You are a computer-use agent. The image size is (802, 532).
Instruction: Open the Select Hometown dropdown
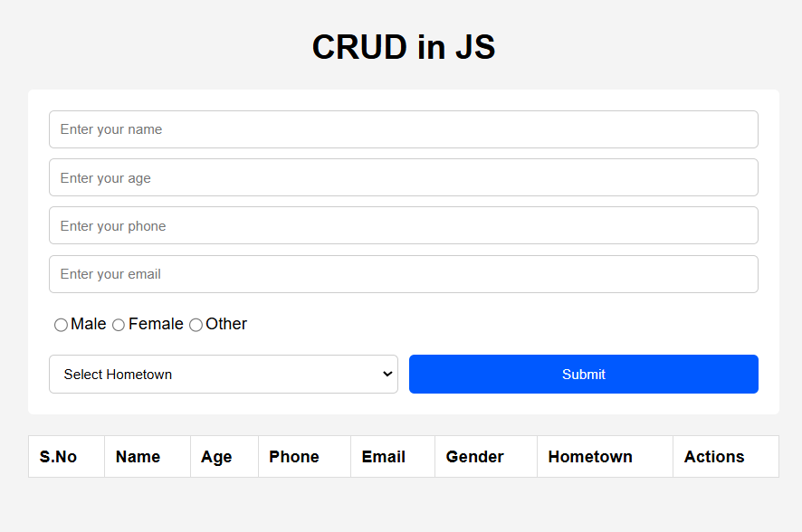pos(223,375)
